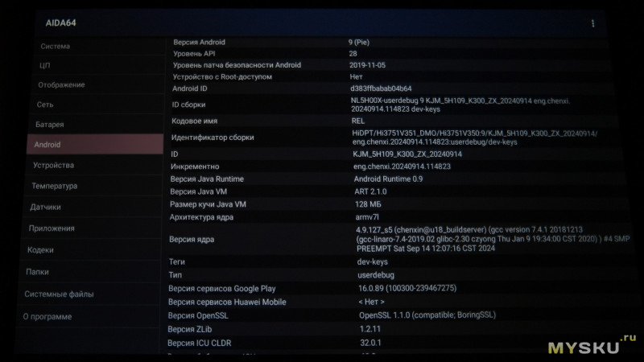Open the Датчики section
Viewport: 644px width, 362px height.
coord(45,208)
